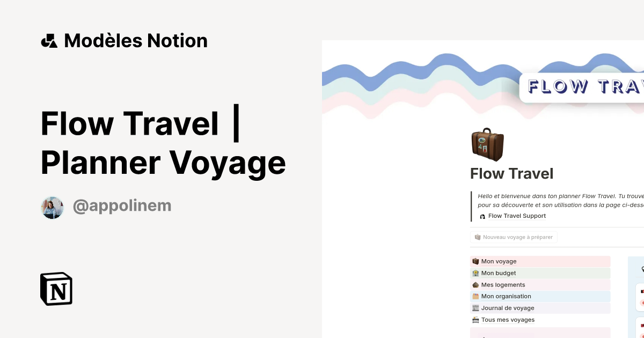Click the newspaper icon for Journal de voyage
Image resolution: width=644 pixels, height=338 pixels.
475,308
